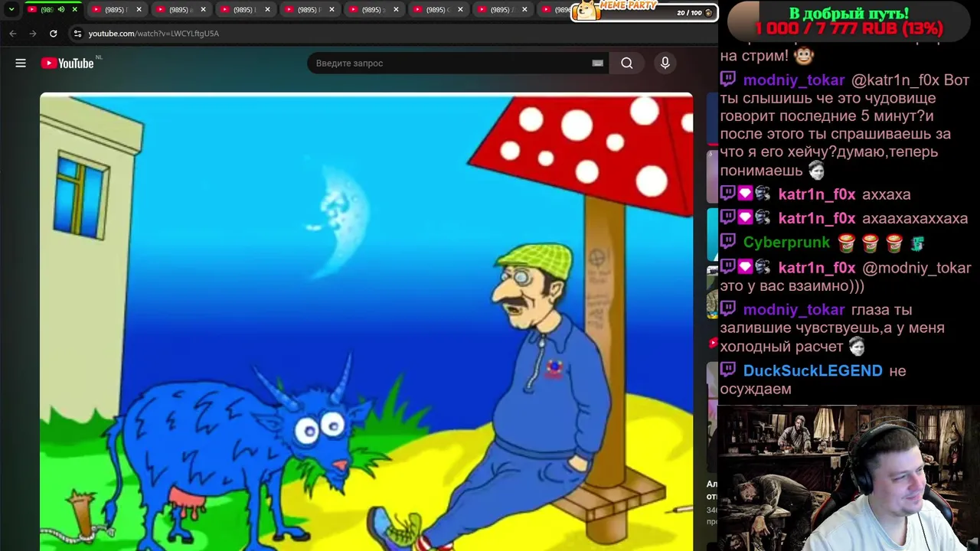Click the streamer webcam overlay

(x=848, y=478)
